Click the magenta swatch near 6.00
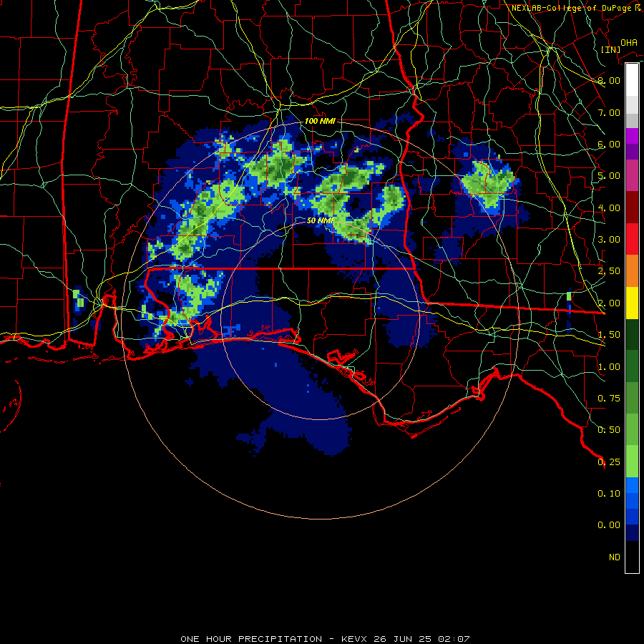 pos(632,136)
